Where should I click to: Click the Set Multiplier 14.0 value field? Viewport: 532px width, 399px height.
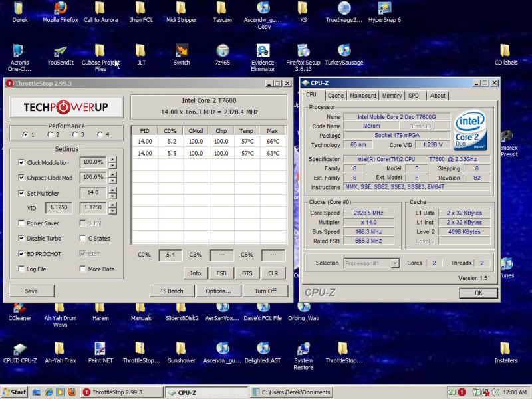click(x=93, y=193)
